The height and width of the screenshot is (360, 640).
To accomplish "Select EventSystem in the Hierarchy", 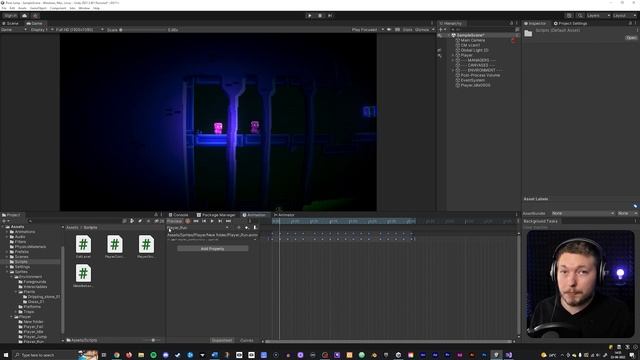I will pos(473,80).
